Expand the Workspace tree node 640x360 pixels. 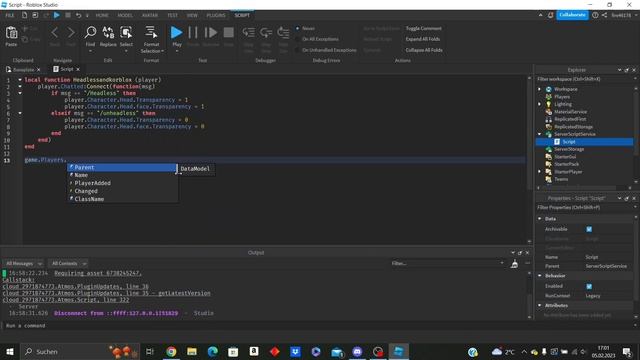pyautogui.click(x=540, y=89)
